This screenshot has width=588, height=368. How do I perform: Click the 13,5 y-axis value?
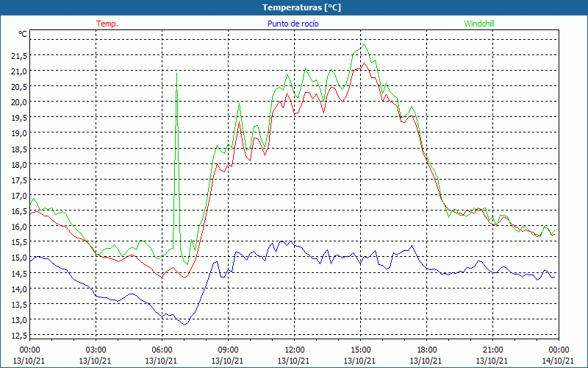point(19,305)
